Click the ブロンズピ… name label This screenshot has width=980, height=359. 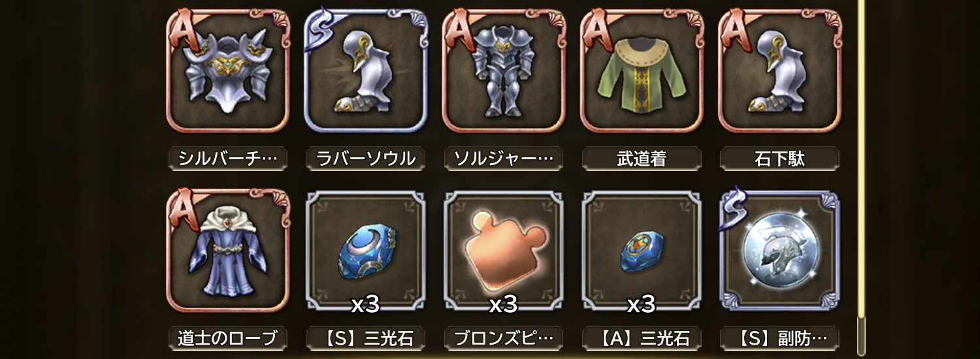point(504,338)
